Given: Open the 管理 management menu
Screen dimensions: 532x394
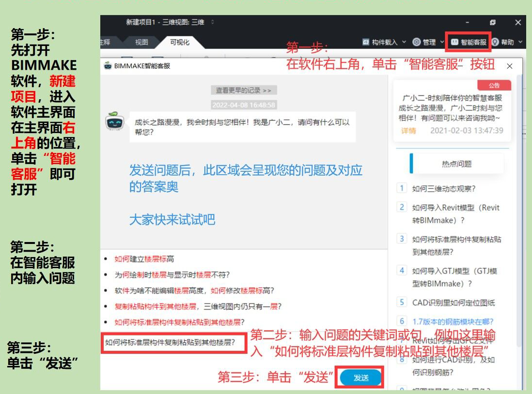Looking at the screenshot, I should (428, 42).
